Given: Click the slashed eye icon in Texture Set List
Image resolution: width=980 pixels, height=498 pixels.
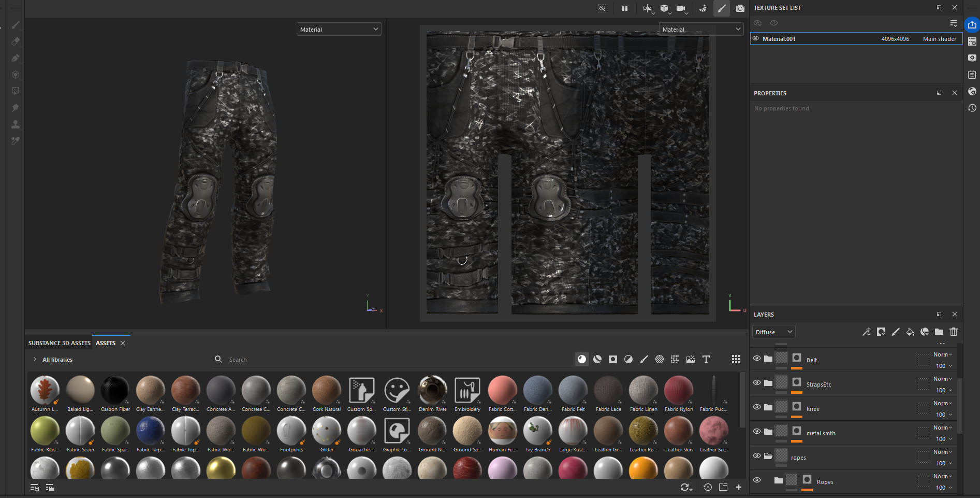Looking at the screenshot, I should point(757,23).
